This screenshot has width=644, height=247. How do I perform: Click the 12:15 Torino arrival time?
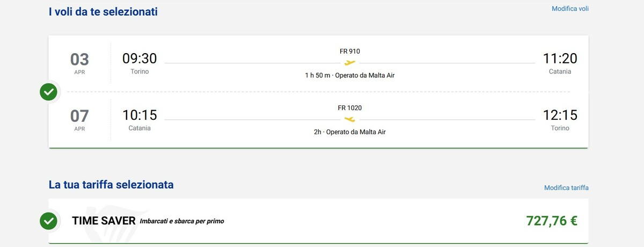[560, 115]
